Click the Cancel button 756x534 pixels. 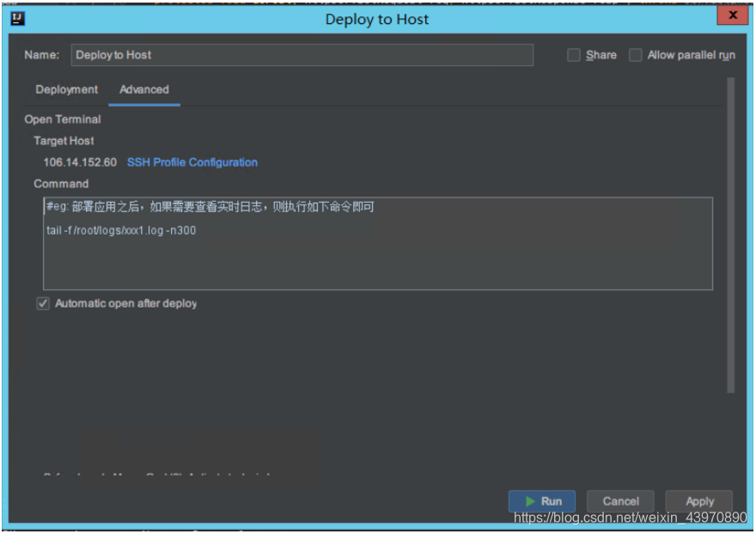pyautogui.click(x=620, y=501)
